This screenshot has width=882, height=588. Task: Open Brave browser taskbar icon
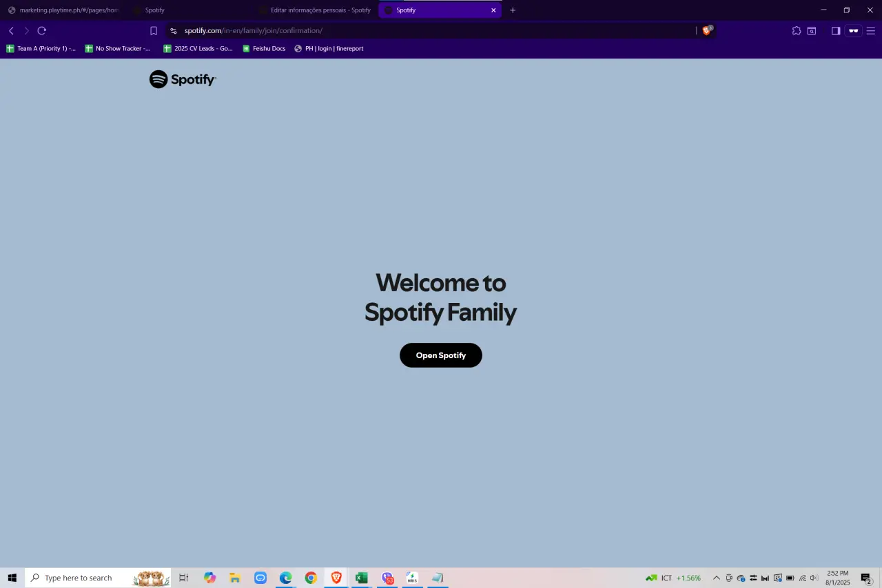pos(336,578)
